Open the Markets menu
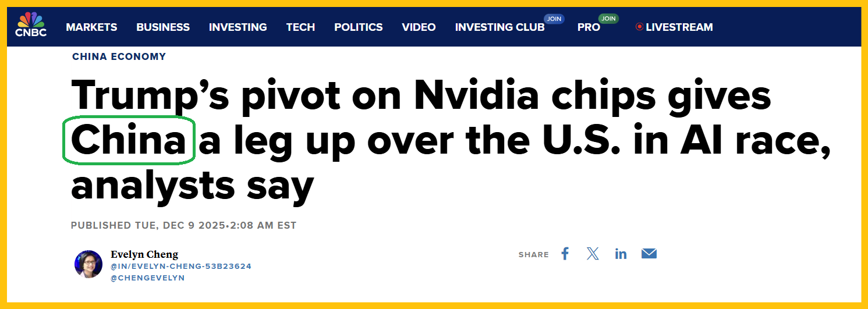Screen dimensions: 868x309 91,27
